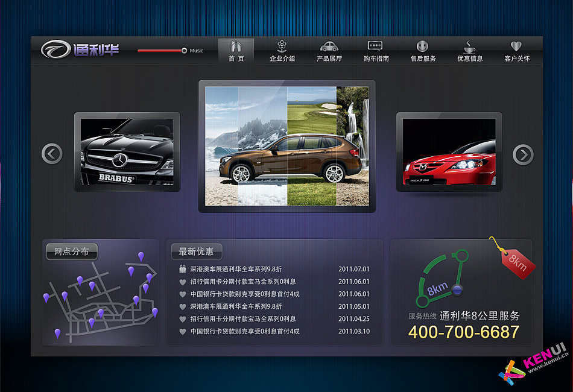
Task: Open 购车指南 menu item
Action: (376, 51)
